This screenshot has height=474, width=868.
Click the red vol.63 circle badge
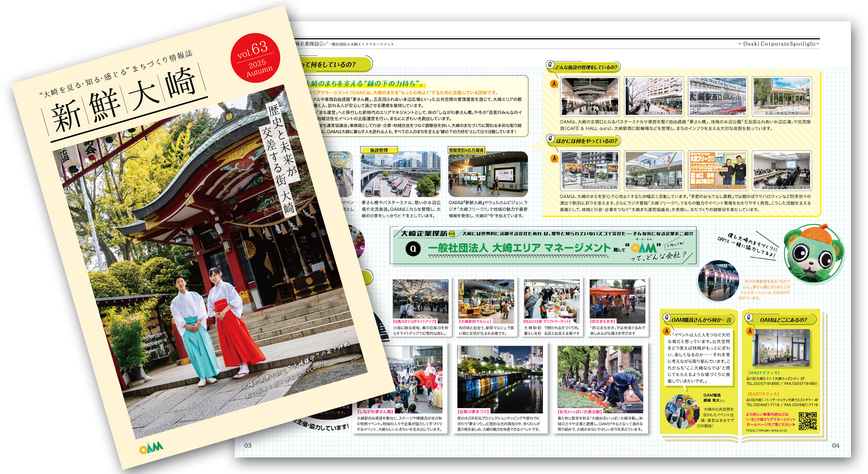(x=255, y=59)
